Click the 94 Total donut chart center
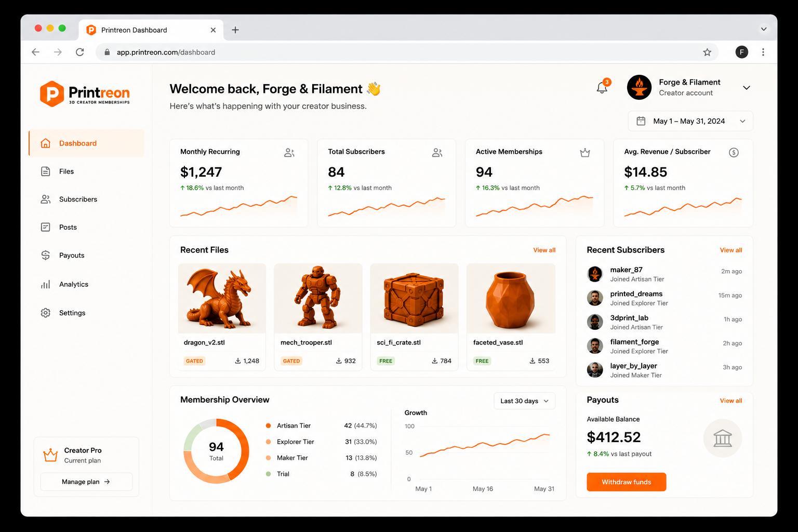Viewport: 798px width, 532px height. [216, 450]
